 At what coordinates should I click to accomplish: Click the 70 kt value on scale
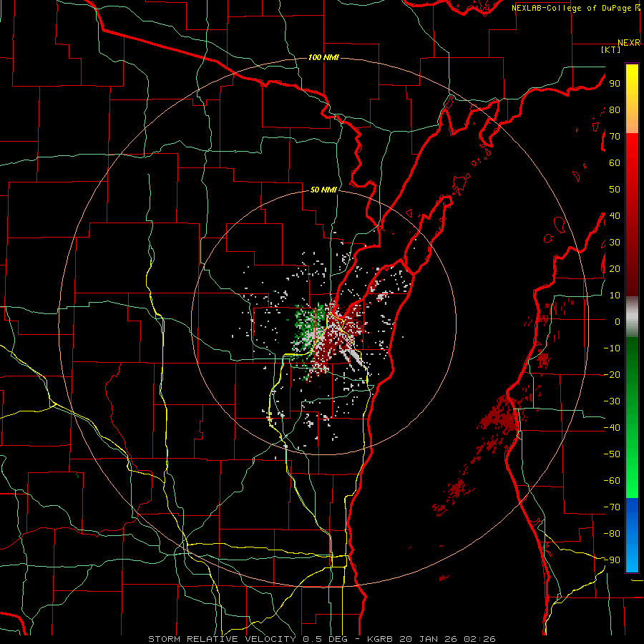tap(615, 137)
